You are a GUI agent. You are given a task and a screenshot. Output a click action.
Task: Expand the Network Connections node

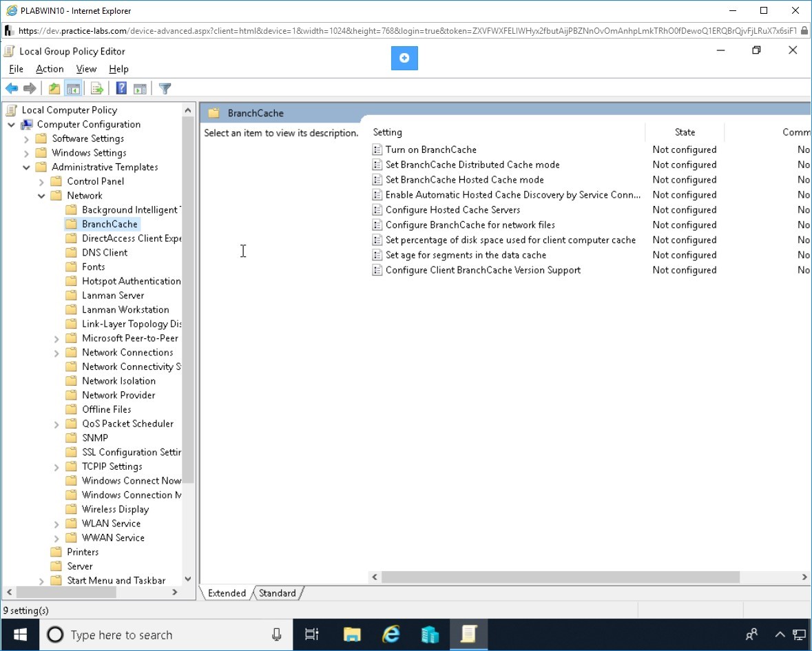pos(56,353)
